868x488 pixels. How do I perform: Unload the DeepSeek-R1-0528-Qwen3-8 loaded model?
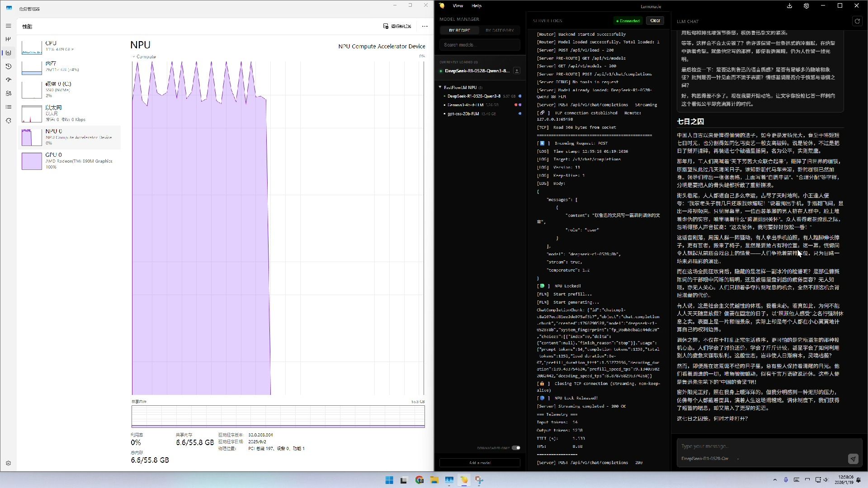point(517,70)
